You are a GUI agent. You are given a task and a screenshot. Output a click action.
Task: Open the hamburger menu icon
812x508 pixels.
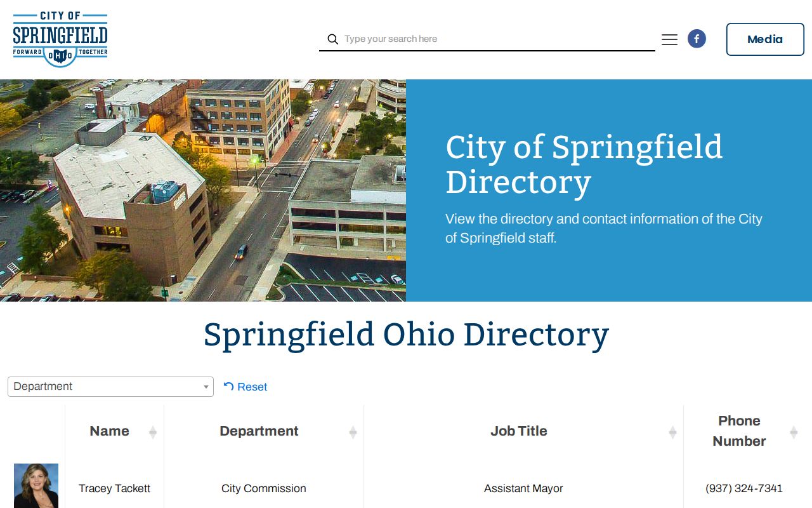coord(669,39)
